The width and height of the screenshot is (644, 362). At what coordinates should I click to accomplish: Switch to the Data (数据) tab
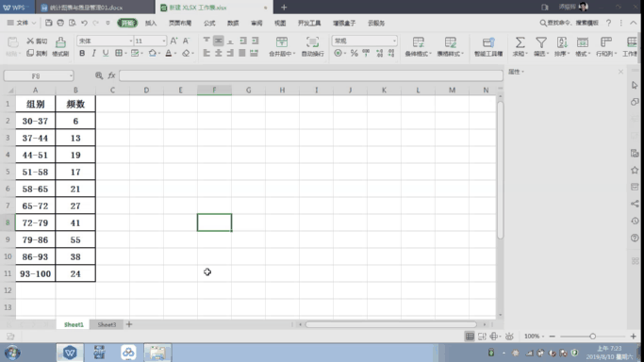pos(233,23)
